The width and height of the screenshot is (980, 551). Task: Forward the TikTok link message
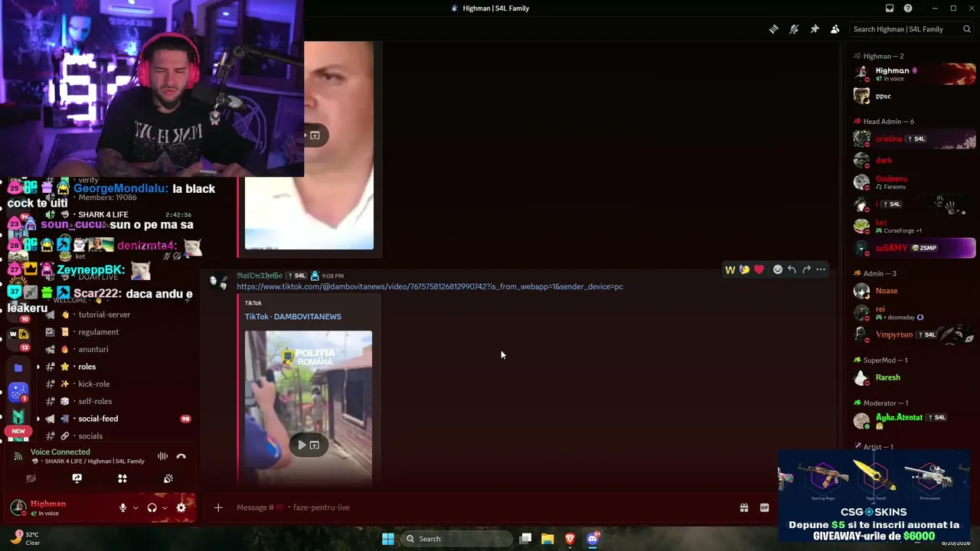(806, 269)
